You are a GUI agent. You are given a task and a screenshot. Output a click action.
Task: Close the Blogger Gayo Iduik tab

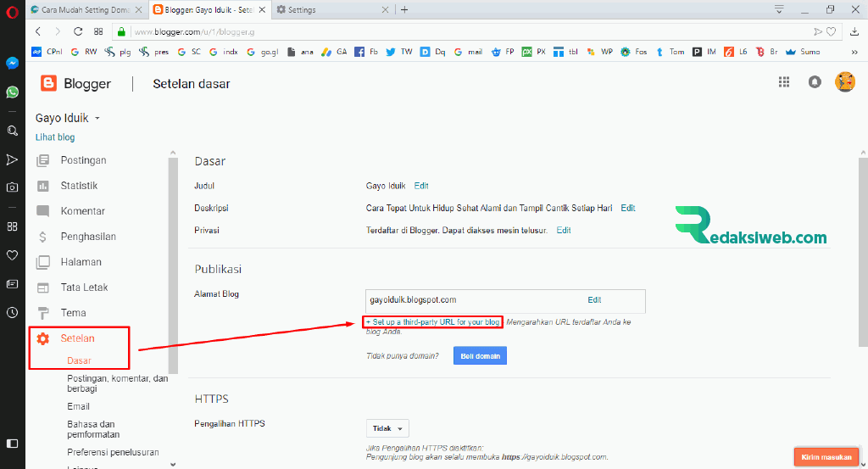click(263, 9)
